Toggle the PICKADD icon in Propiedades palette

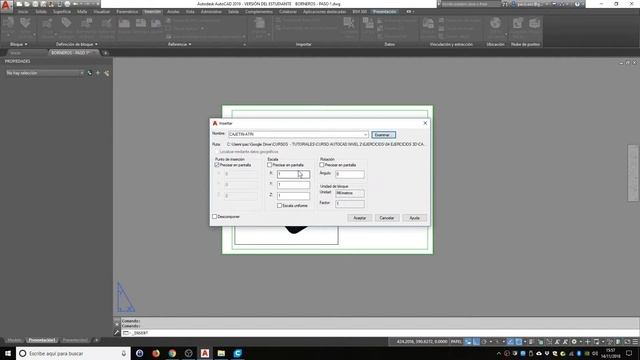[x=89, y=73]
